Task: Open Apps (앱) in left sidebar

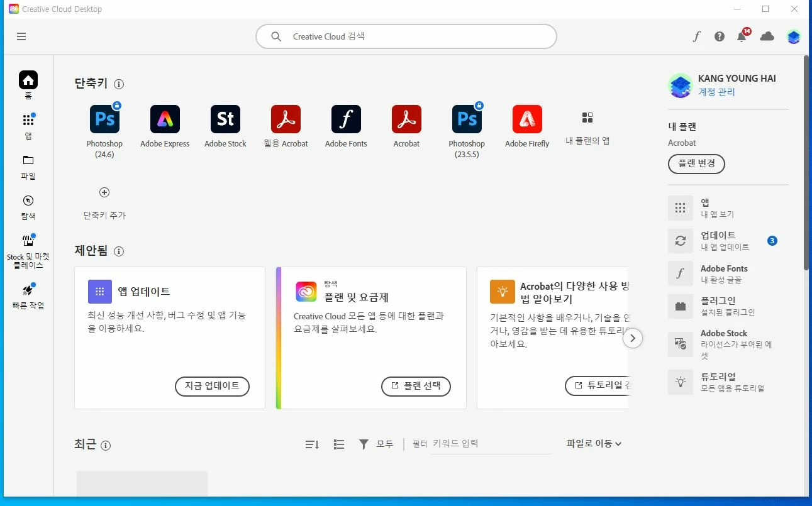Action: (x=28, y=126)
